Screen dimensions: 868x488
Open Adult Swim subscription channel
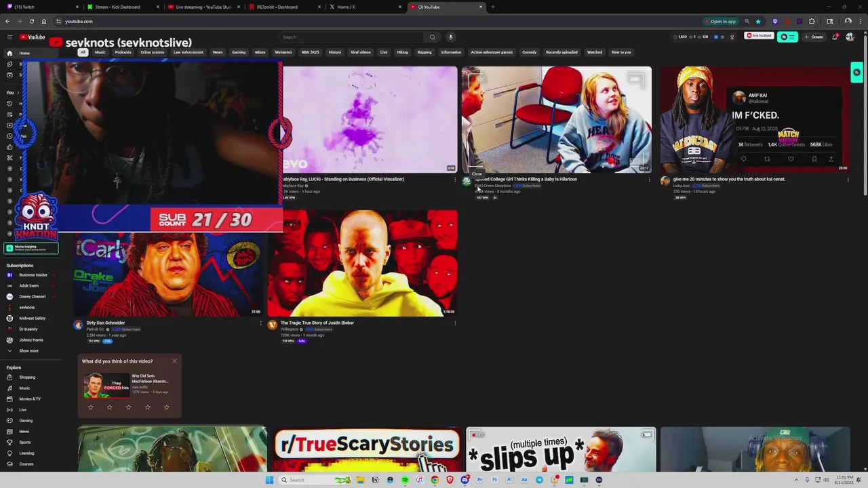[28, 286]
